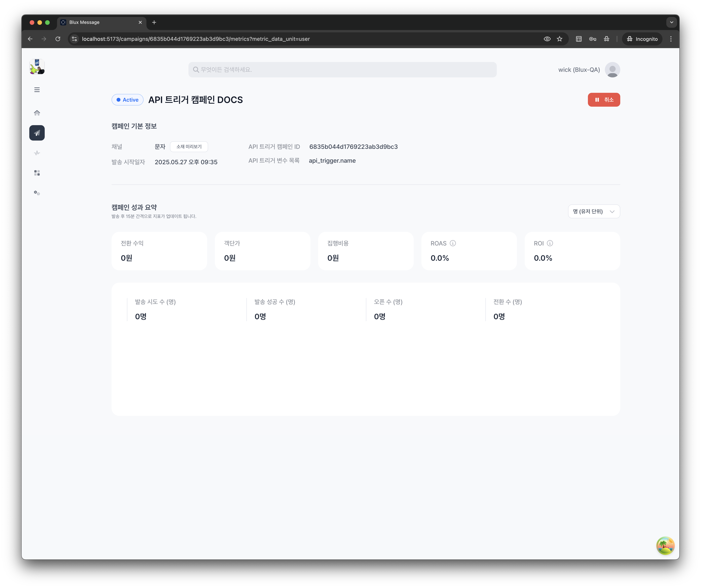Click the campaign ID 6835b044d1769223ab3d9bc3
This screenshot has height=588, width=701.
pos(354,147)
